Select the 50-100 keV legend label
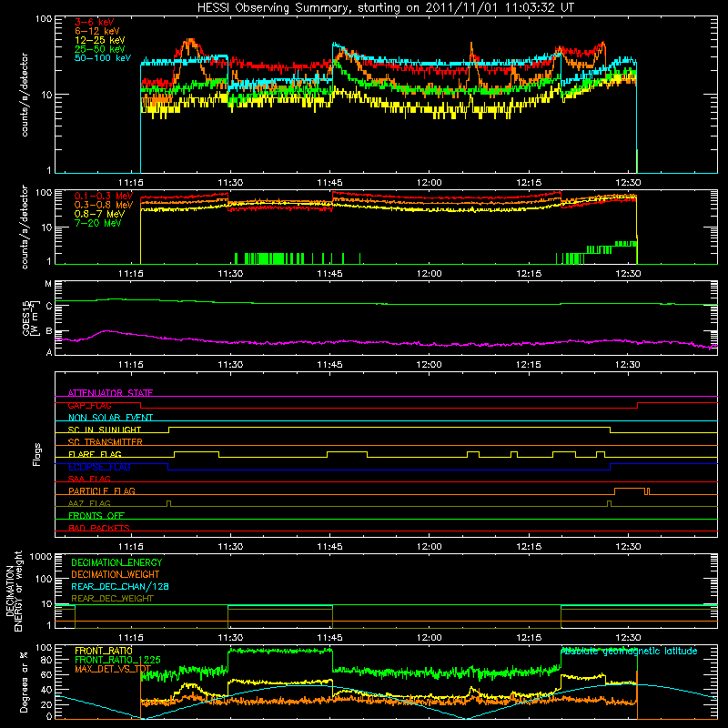Screen dimensions: 728x728 tap(103, 58)
